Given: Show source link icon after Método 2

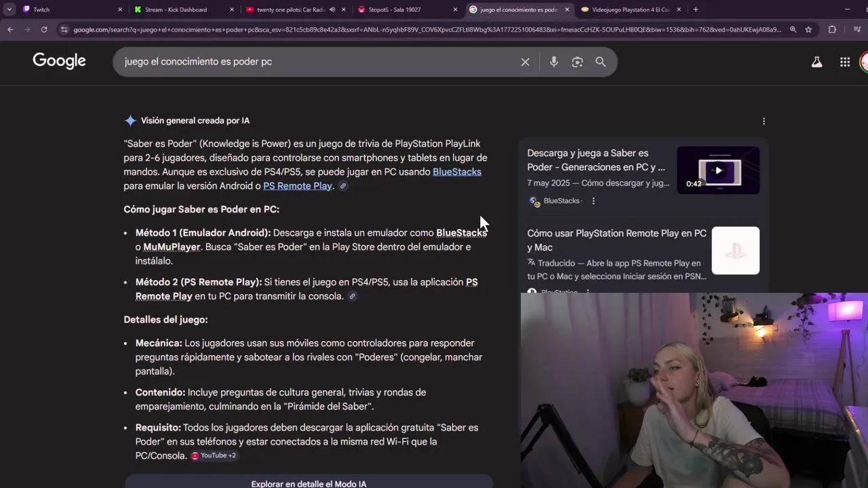Looking at the screenshot, I should [x=352, y=296].
